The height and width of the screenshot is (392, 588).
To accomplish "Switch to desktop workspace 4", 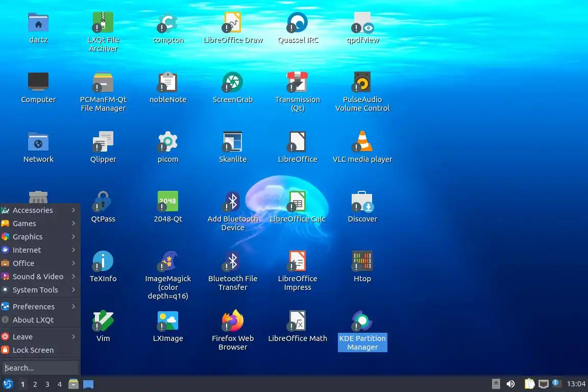I will click(59, 384).
